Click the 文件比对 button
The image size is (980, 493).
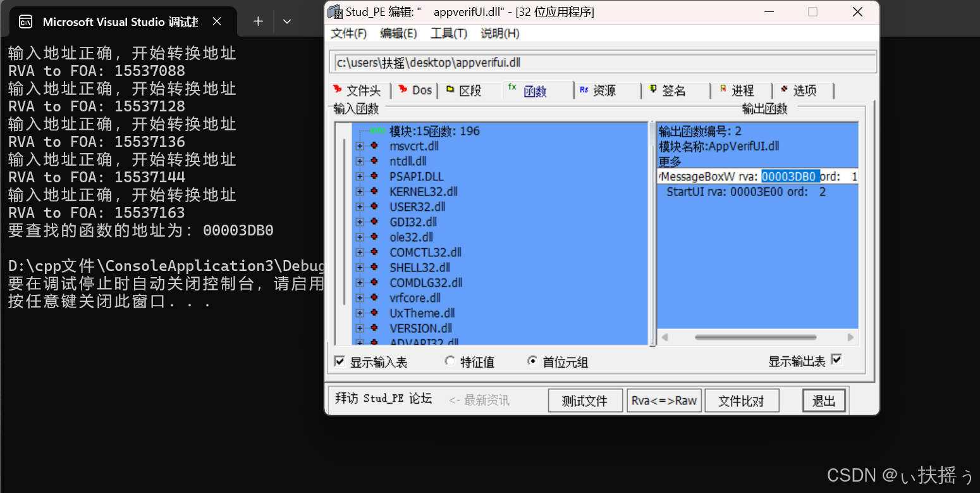click(741, 401)
